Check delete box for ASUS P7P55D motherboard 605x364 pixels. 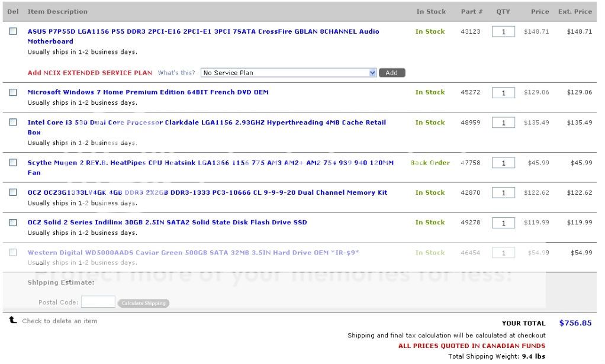[13, 31]
